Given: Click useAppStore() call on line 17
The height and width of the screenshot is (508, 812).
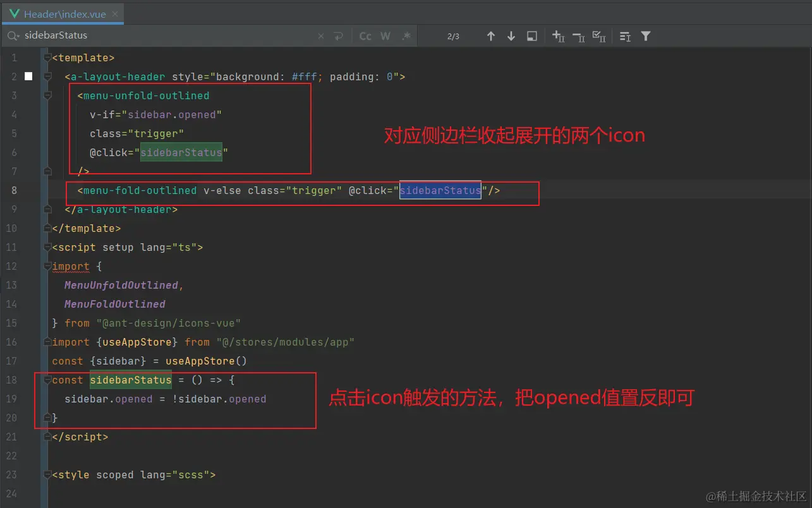Looking at the screenshot, I should pyautogui.click(x=207, y=361).
